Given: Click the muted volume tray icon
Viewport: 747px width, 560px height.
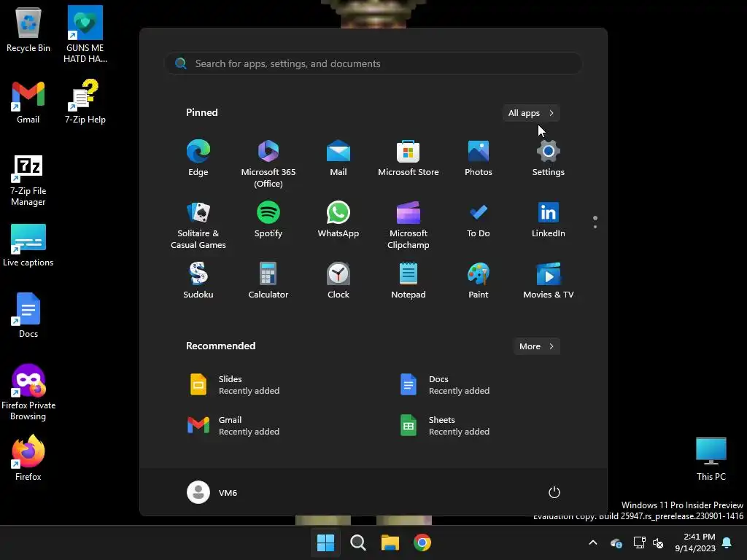Looking at the screenshot, I should 659,542.
